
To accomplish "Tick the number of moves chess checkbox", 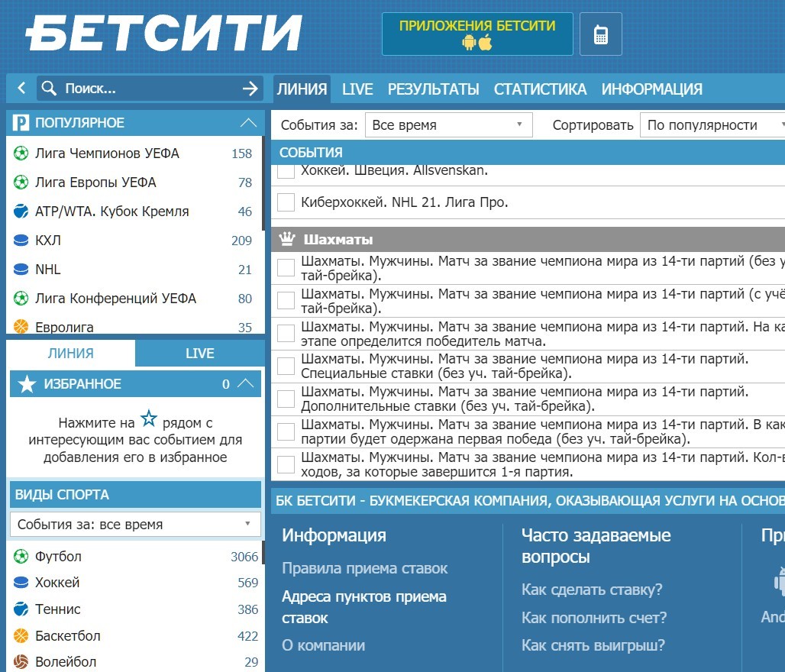I will 286,464.
